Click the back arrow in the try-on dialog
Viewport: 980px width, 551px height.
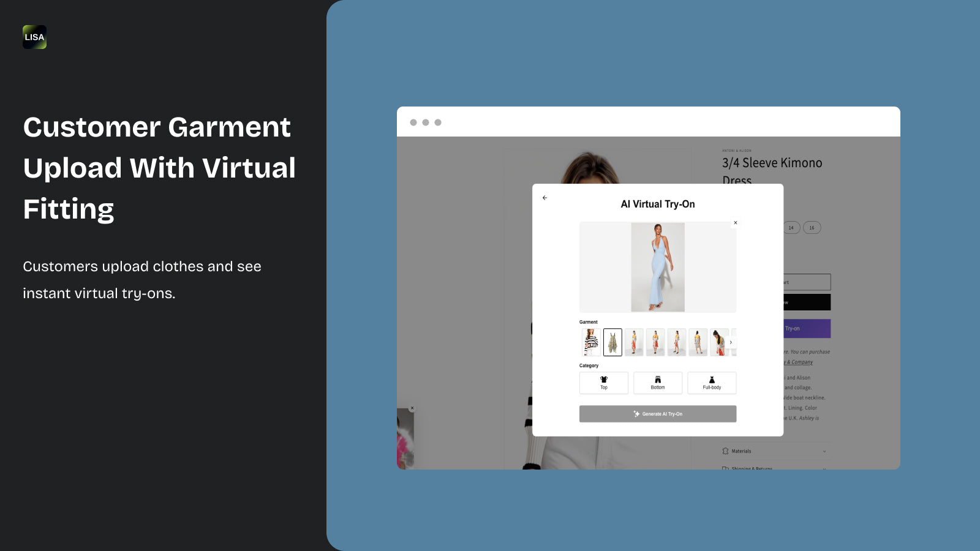click(x=545, y=198)
